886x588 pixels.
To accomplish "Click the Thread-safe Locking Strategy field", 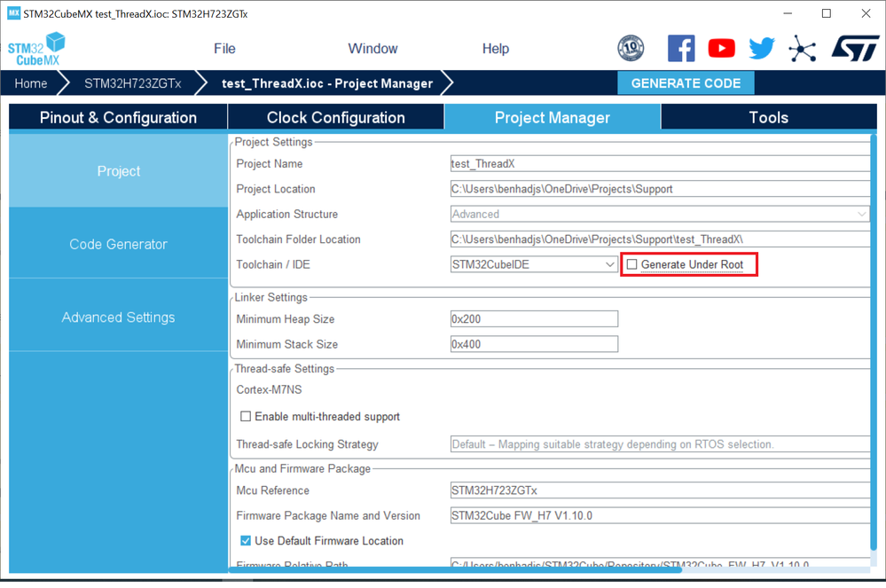I will [x=660, y=444].
